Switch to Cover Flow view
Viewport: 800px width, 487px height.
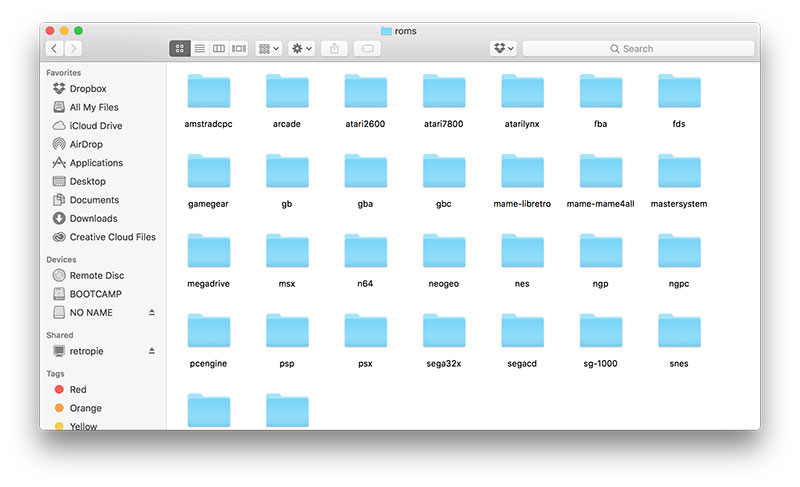[238, 48]
